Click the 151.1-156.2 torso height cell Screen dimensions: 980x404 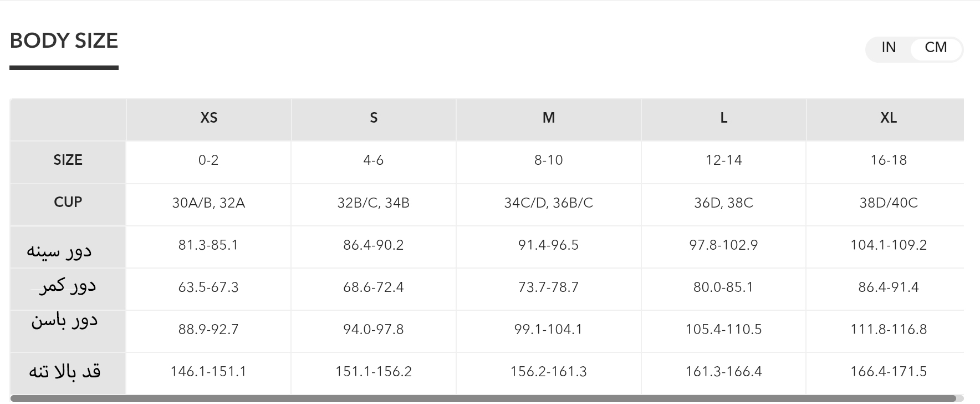(x=374, y=372)
